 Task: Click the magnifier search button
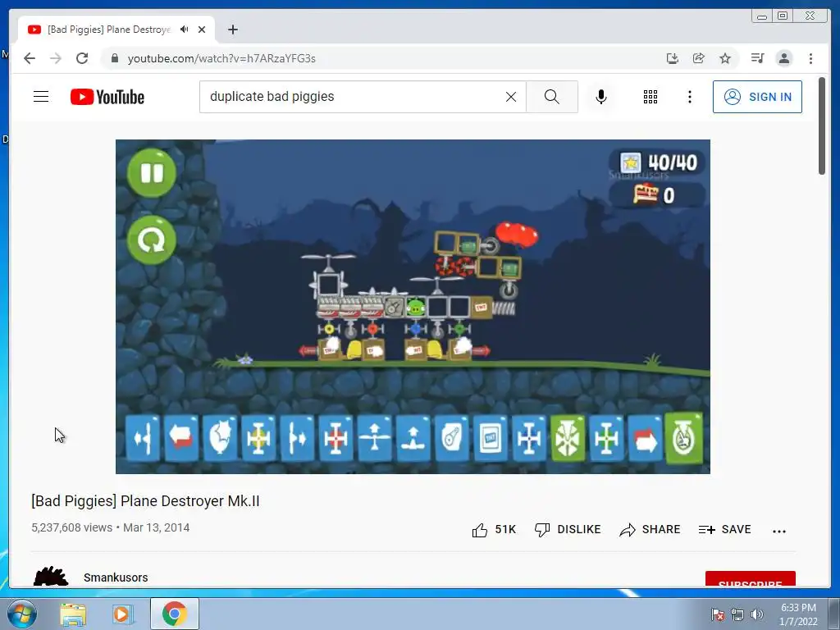pyautogui.click(x=552, y=97)
